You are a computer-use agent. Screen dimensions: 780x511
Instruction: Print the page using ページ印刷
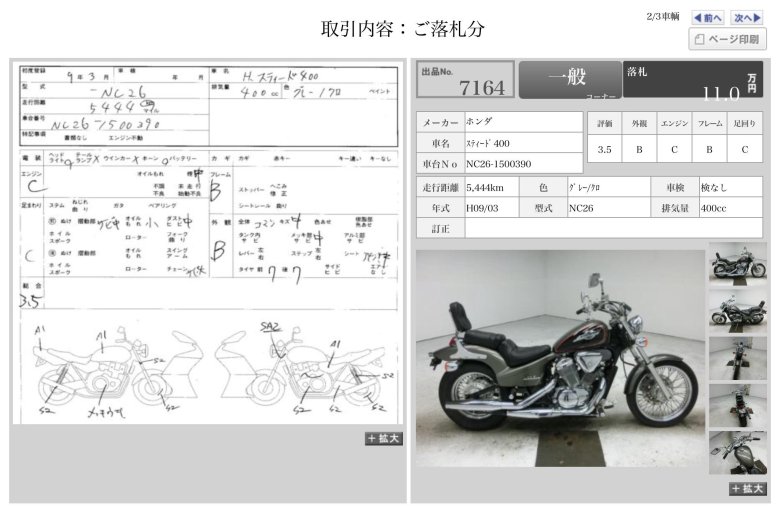[727, 40]
